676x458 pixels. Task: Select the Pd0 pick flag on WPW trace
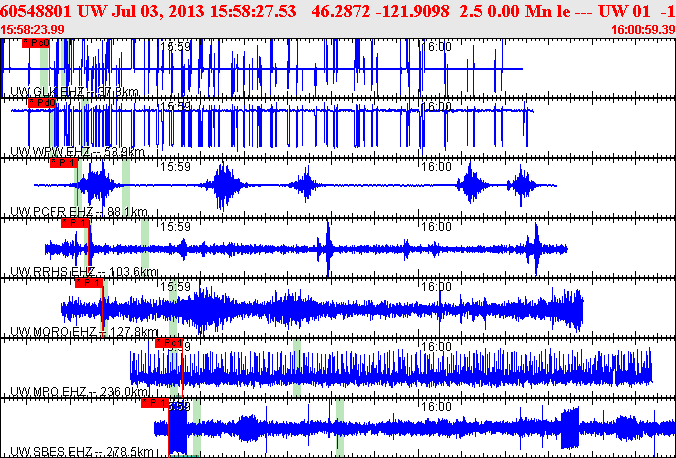(x=42, y=103)
